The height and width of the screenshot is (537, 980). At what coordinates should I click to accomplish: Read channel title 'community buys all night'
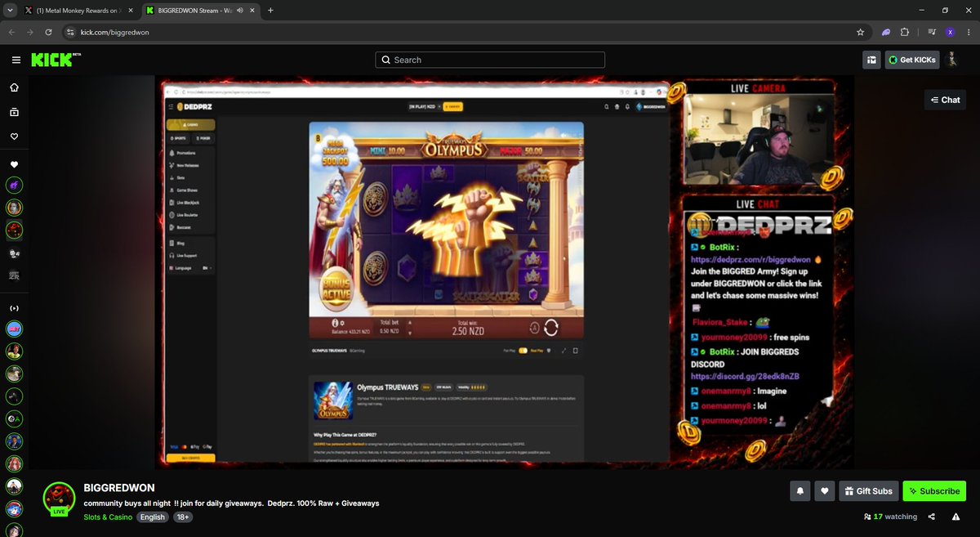(231, 503)
